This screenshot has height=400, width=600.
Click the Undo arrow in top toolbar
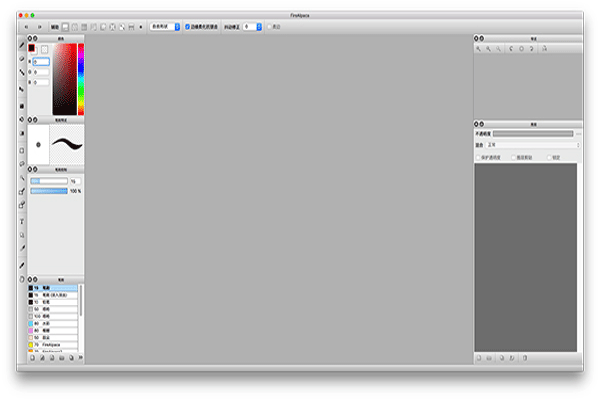pyautogui.click(x=25, y=27)
